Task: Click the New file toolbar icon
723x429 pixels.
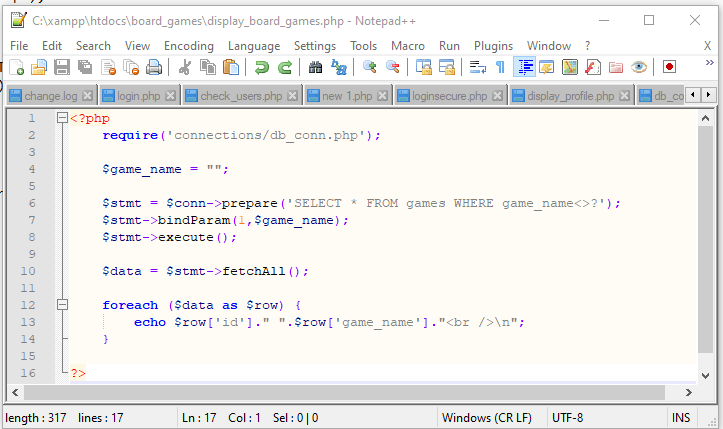Action: pos(17,68)
